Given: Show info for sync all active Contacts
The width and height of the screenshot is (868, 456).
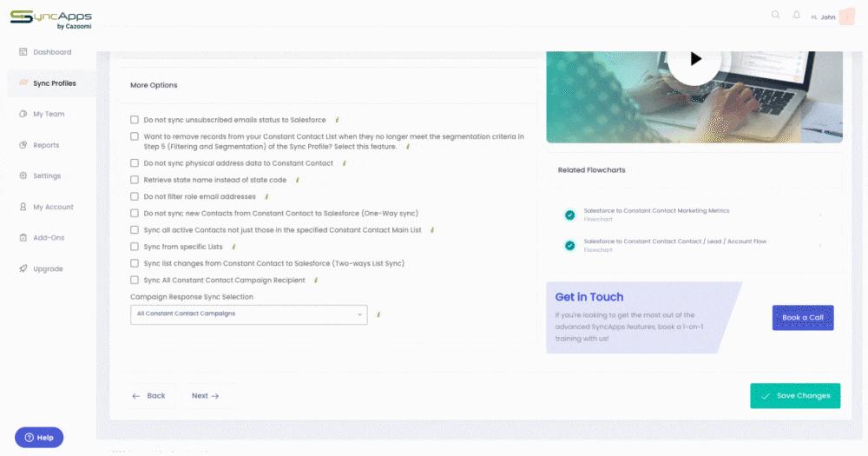Looking at the screenshot, I should [x=432, y=230].
